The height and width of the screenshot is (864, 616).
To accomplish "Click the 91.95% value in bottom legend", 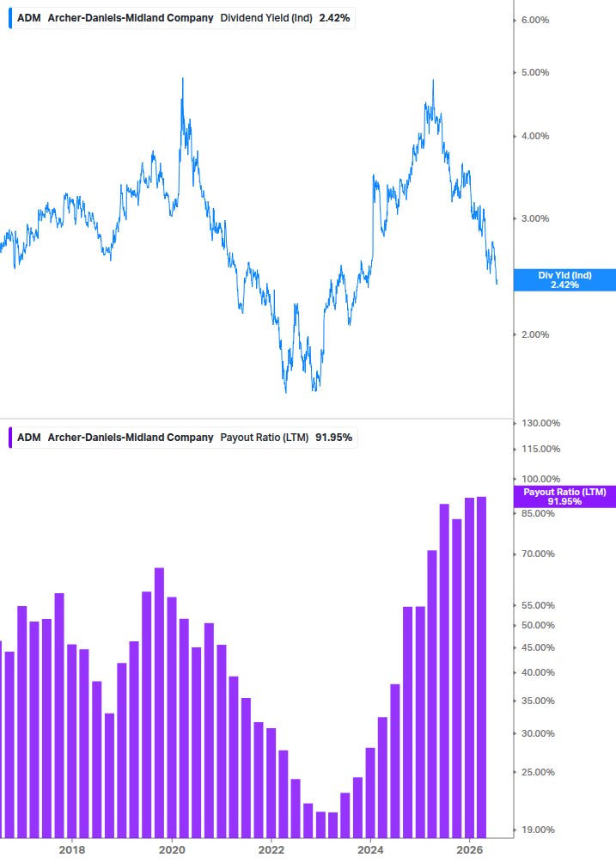I will (x=333, y=438).
